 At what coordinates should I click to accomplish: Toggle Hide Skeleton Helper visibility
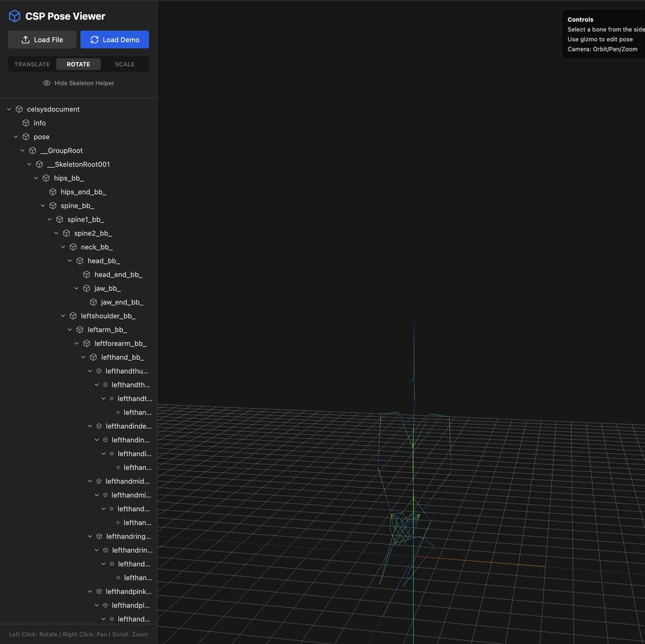78,83
